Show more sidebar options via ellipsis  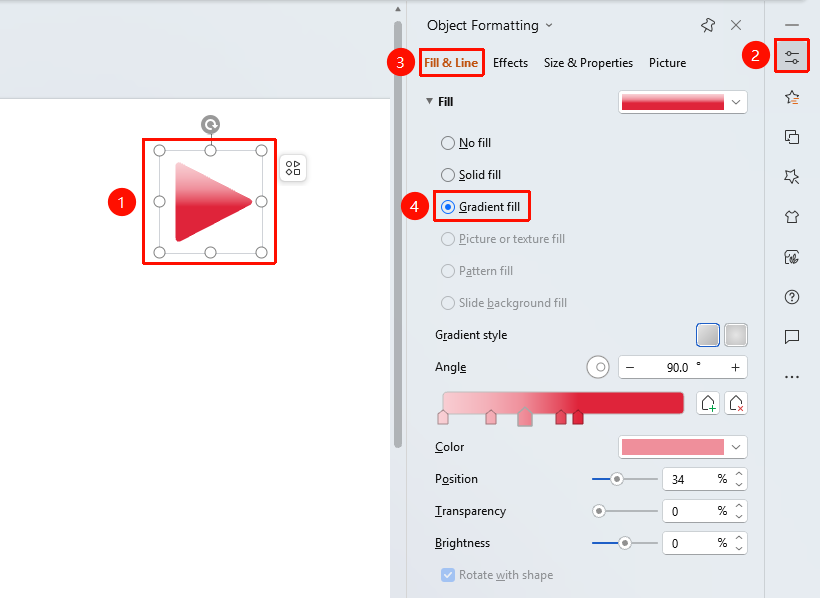tap(792, 377)
